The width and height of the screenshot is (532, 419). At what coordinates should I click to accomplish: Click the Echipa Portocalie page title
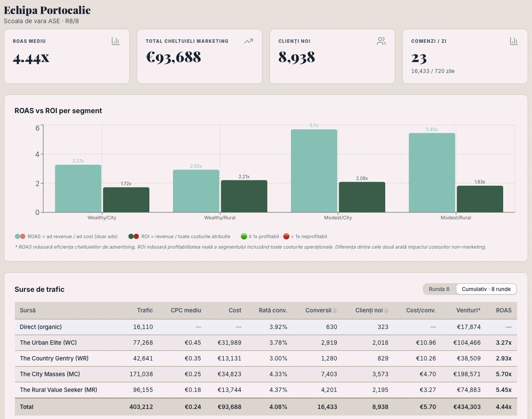(x=47, y=10)
